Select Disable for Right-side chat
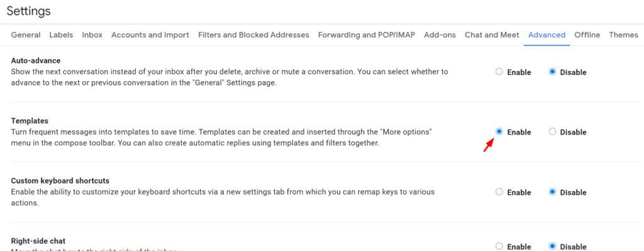This screenshot has width=644, height=251. pyautogui.click(x=552, y=246)
